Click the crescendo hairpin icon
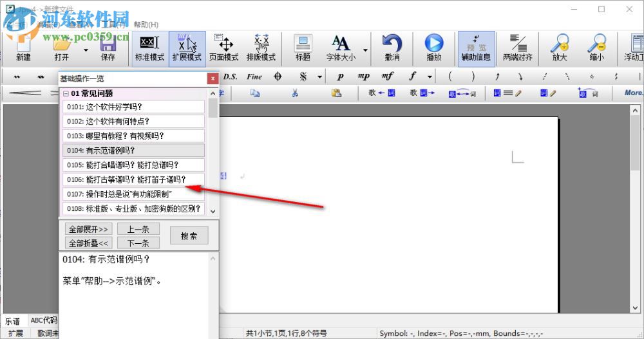The width and height of the screenshot is (644, 339). pos(24,93)
